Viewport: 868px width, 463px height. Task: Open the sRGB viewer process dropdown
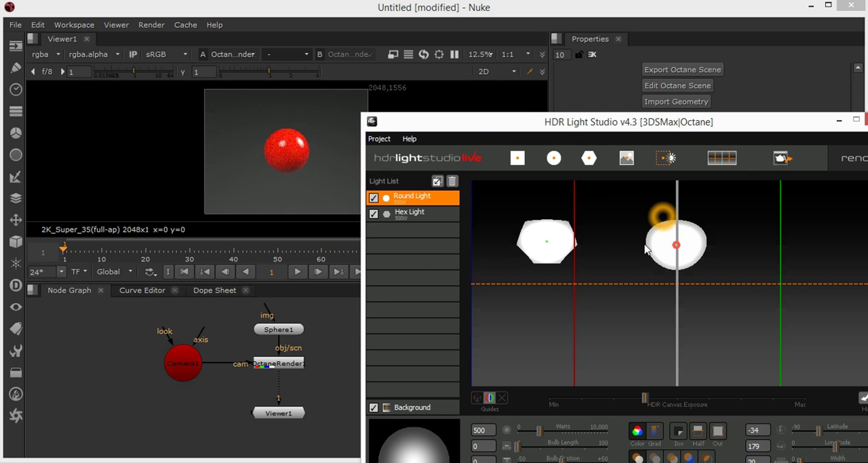(166, 54)
